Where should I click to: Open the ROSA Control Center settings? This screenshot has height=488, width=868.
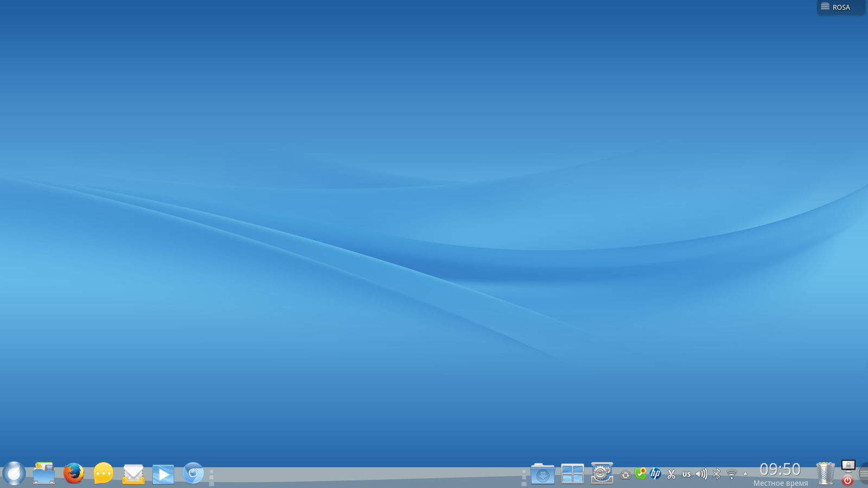pyautogui.click(x=601, y=473)
